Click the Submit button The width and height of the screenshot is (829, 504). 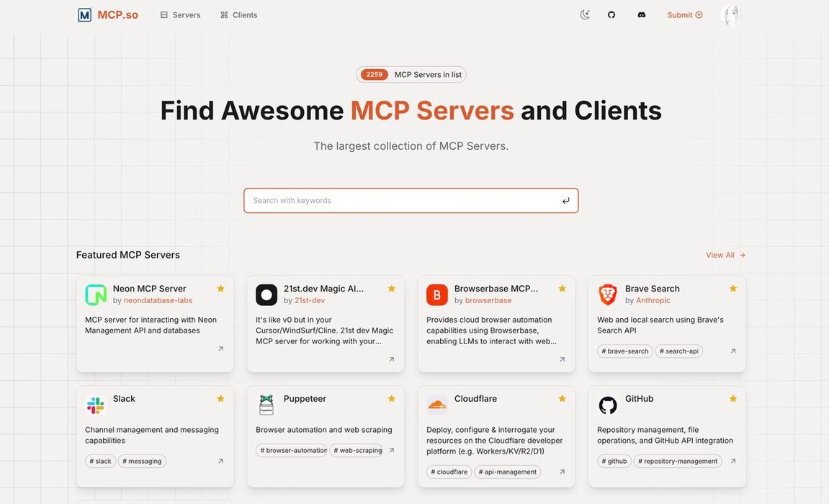tap(684, 15)
